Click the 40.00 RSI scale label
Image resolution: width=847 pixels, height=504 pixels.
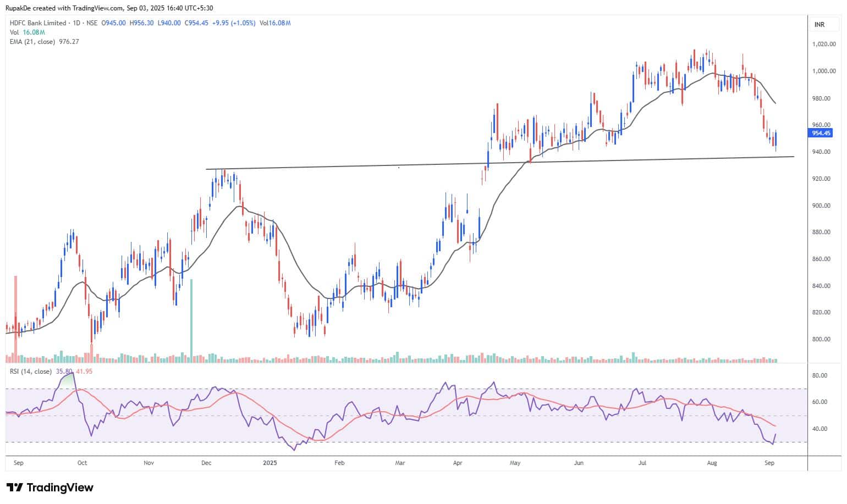tap(820, 429)
